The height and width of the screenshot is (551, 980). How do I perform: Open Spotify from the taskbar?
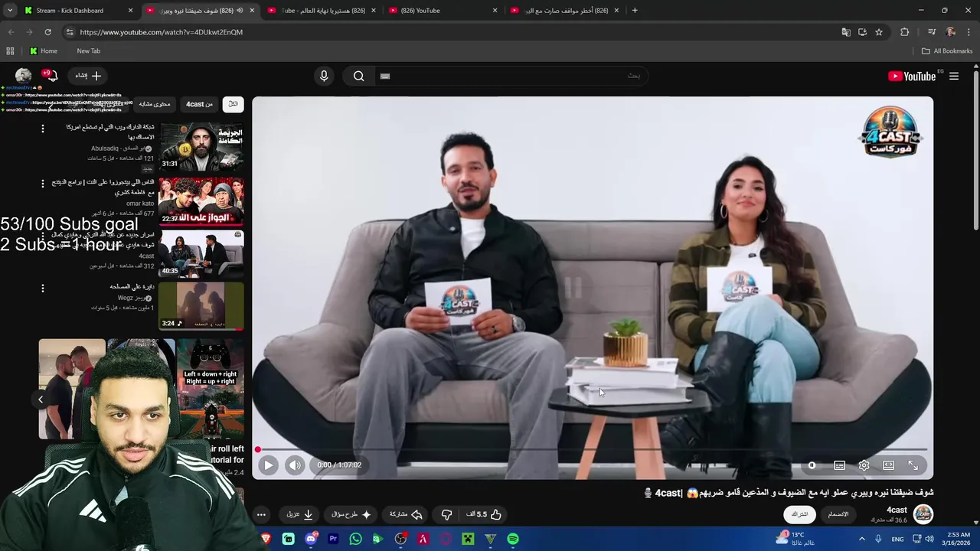(513, 539)
